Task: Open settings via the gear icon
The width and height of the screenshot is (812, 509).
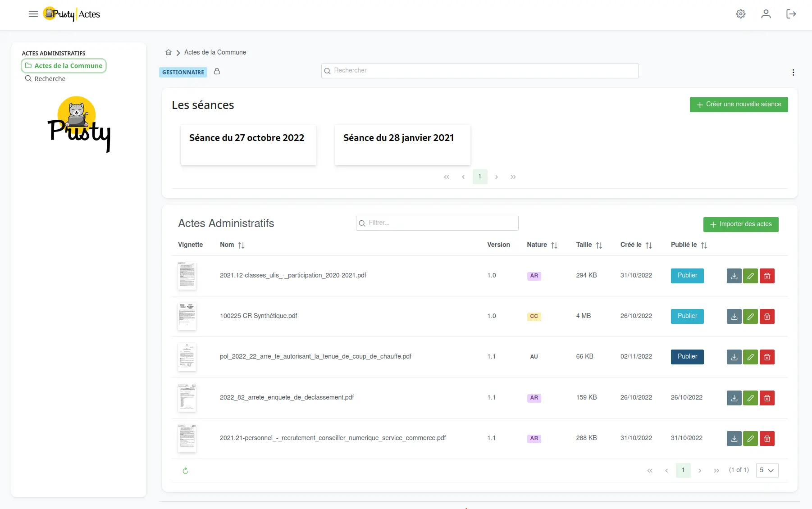Action: (x=741, y=14)
